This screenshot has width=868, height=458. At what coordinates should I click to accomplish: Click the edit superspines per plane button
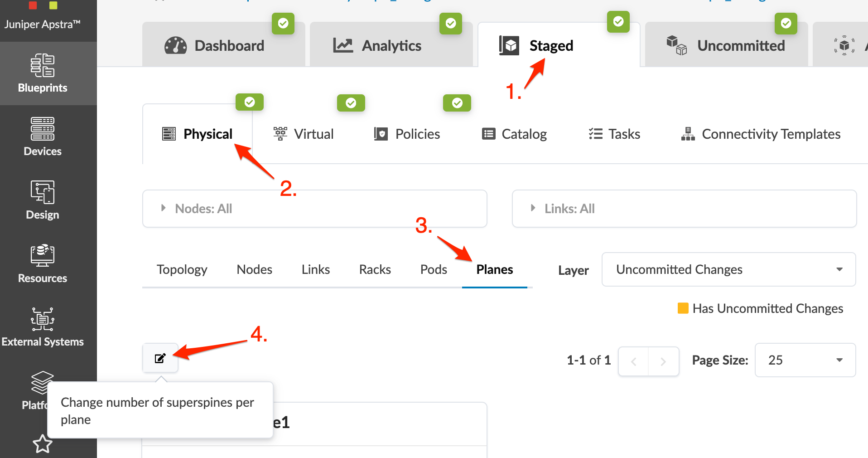pos(160,358)
